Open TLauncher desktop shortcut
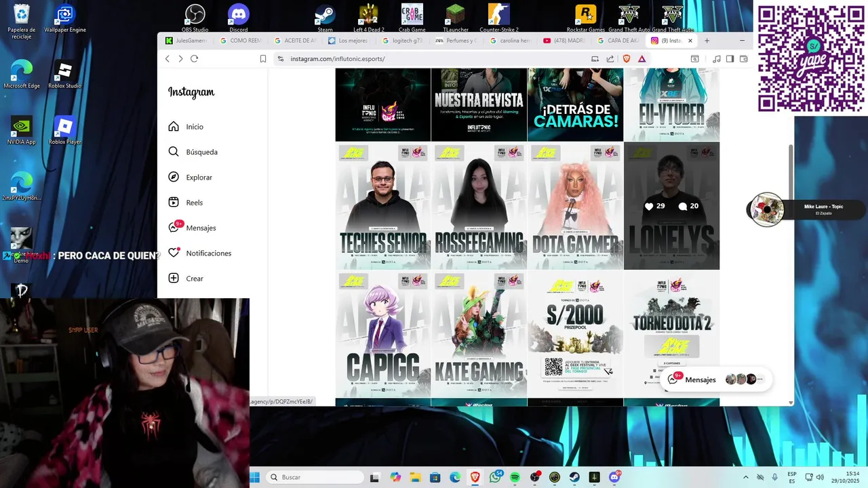The height and width of the screenshot is (488, 868). 455,18
